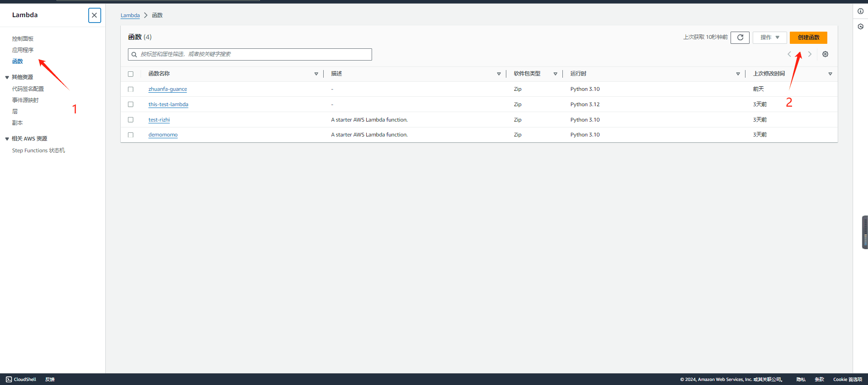Open 控制面板 in the sidebar
This screenshot has height=385, width=868.
[23, 39]
